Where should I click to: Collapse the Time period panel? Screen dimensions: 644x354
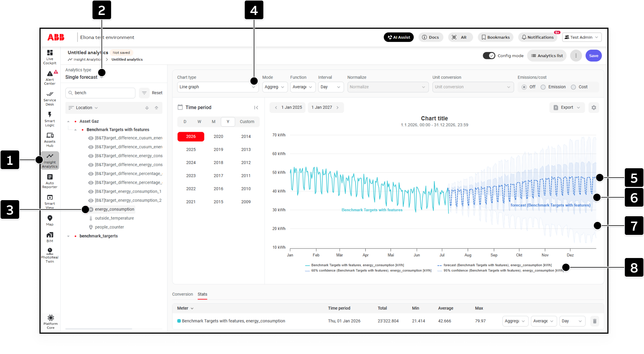click(x=256, y=108)
